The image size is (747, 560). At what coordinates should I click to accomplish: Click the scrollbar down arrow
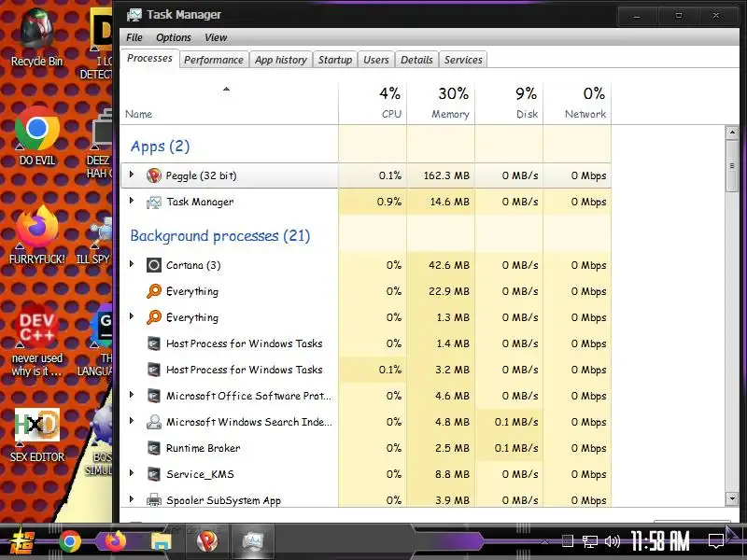tap(732, 498)
